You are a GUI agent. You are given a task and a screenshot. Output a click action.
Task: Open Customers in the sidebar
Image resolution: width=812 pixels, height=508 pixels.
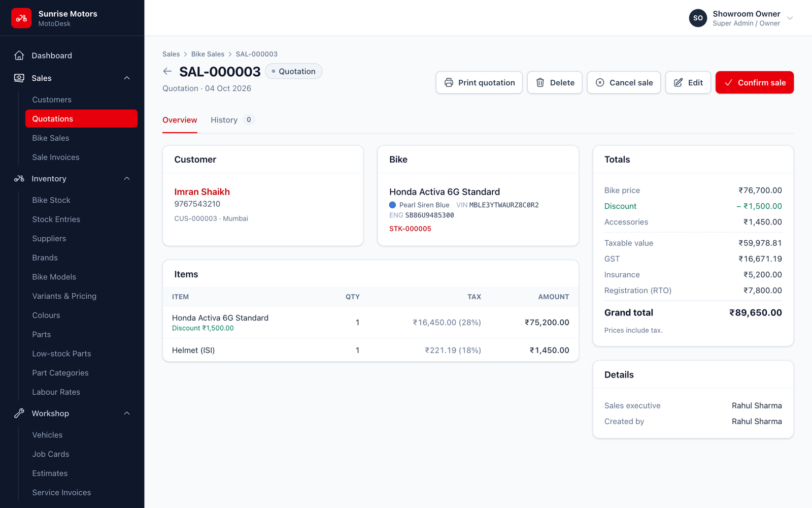point(81,100)
